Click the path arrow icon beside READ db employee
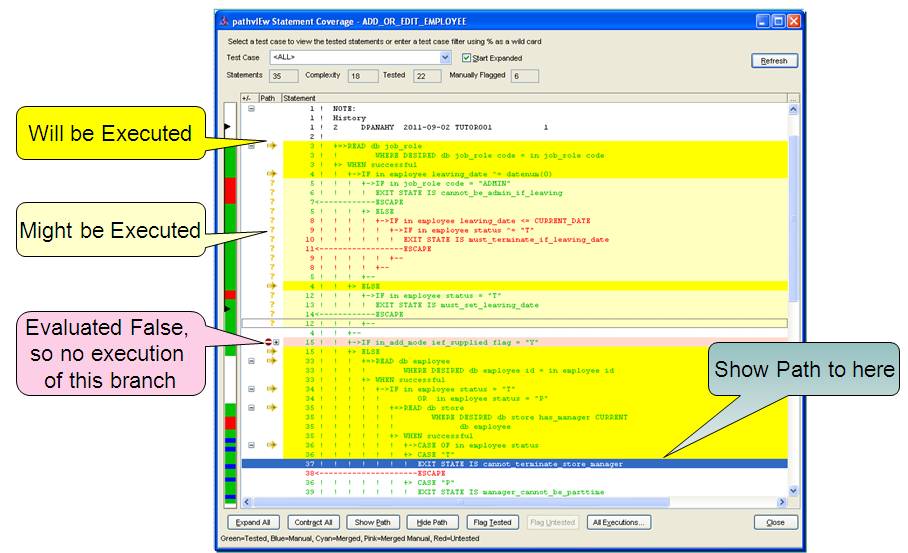908x553 pixels. (271, 361)
